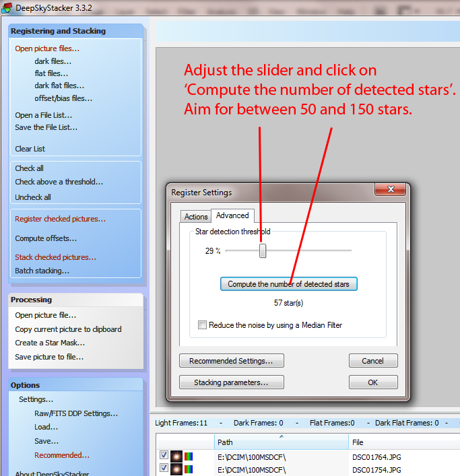Click Load under Options
The width and height of the screenshot is (460, 476).
[46, 427]
